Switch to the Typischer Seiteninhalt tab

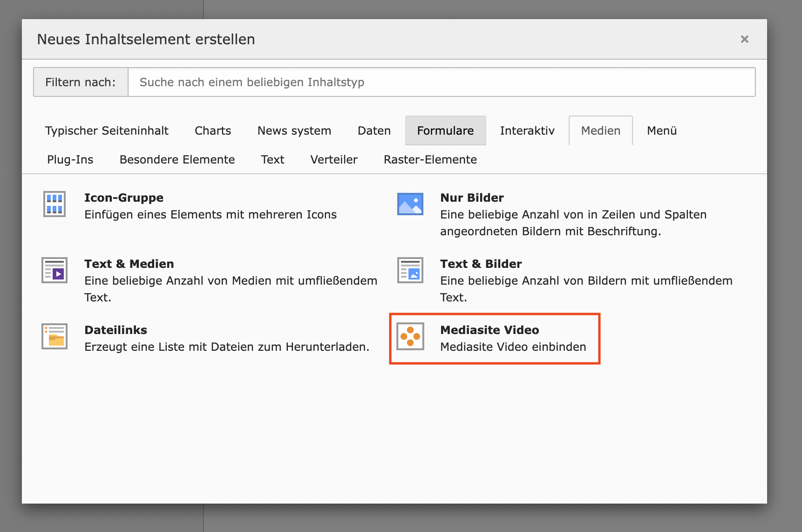pyautogui.click(x=107, y=131)
